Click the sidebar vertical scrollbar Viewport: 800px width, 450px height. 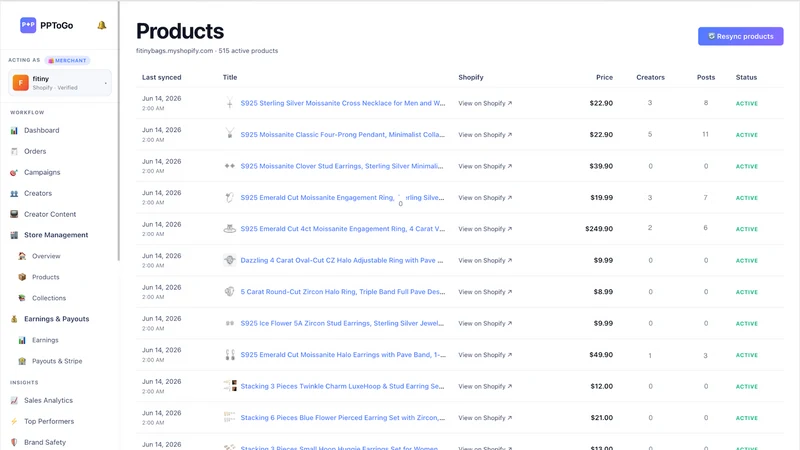[x=119, y=131]
